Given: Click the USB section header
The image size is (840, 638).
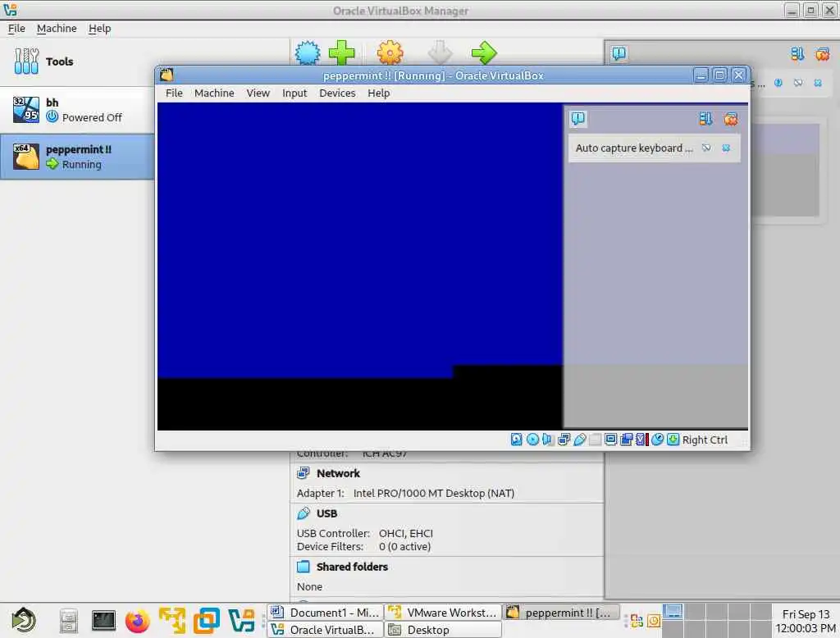Looking at the screenshot, I should (x=326, y=513).
